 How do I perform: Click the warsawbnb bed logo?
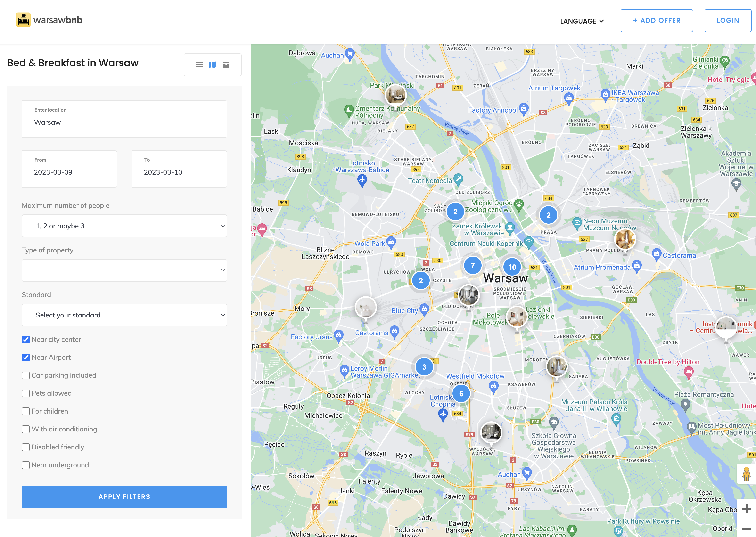pyautogui.click(x=24, y=20)
